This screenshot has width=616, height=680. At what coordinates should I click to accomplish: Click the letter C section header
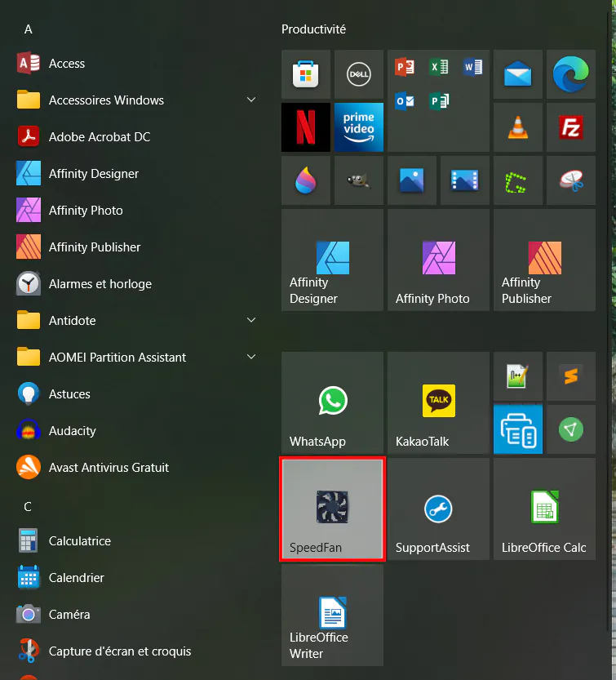pyautogui.click(x=28, y=506)
